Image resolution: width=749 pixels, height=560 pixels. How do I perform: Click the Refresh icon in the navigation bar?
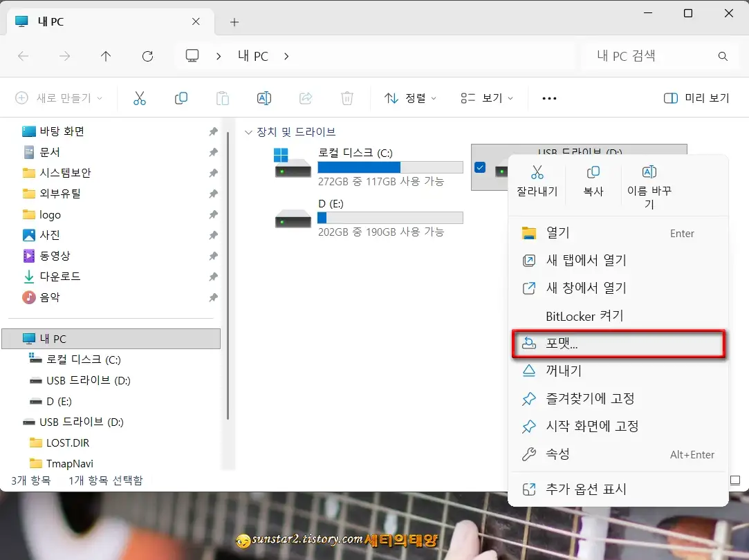pyautogui.click(x=147, y=57)
